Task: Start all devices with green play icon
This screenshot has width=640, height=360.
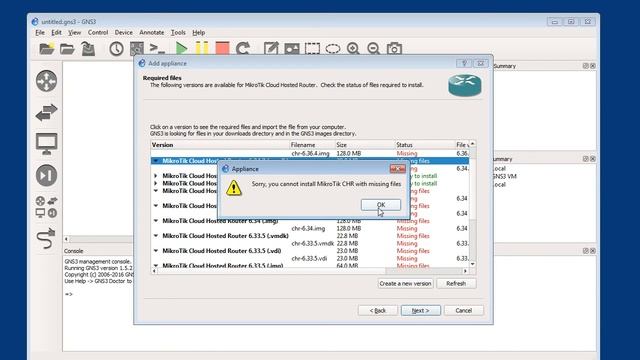Action: click(181, 49)
